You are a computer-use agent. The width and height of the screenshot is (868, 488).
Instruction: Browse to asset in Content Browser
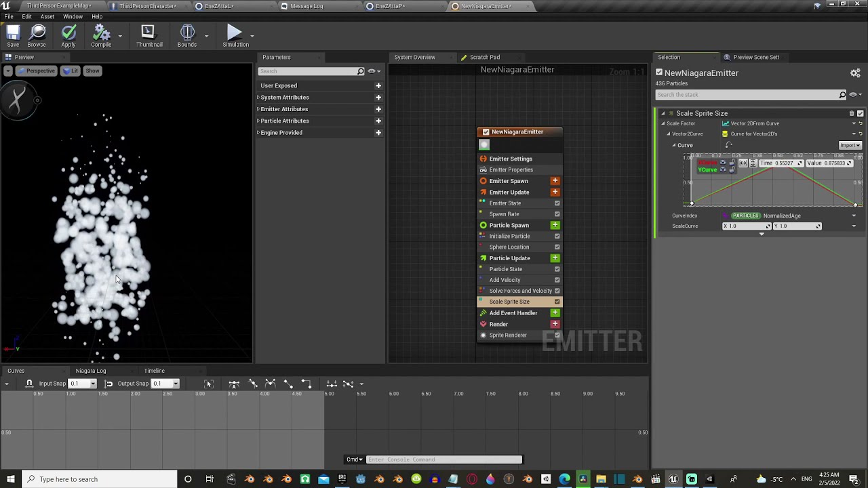37,36
